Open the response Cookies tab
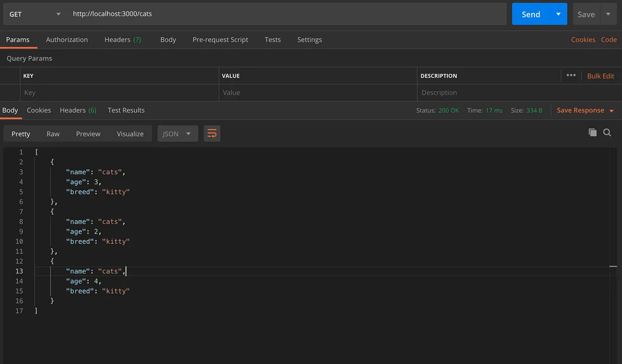The width and height of the screenshot is (622, 364). coord(39,110)
